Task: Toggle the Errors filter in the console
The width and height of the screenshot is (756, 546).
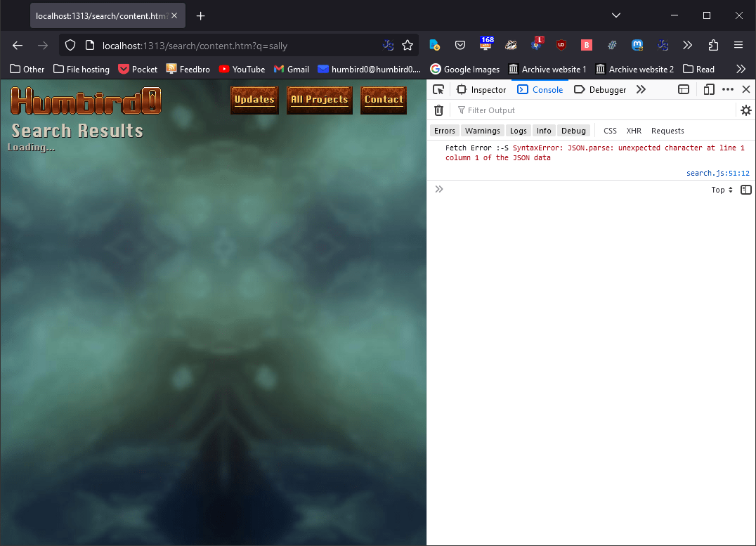Action: point(444,131)
